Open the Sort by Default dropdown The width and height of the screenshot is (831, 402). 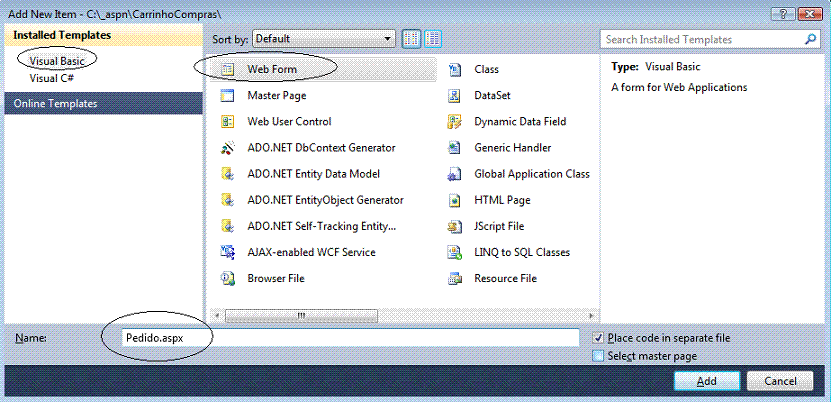point(324,39)
